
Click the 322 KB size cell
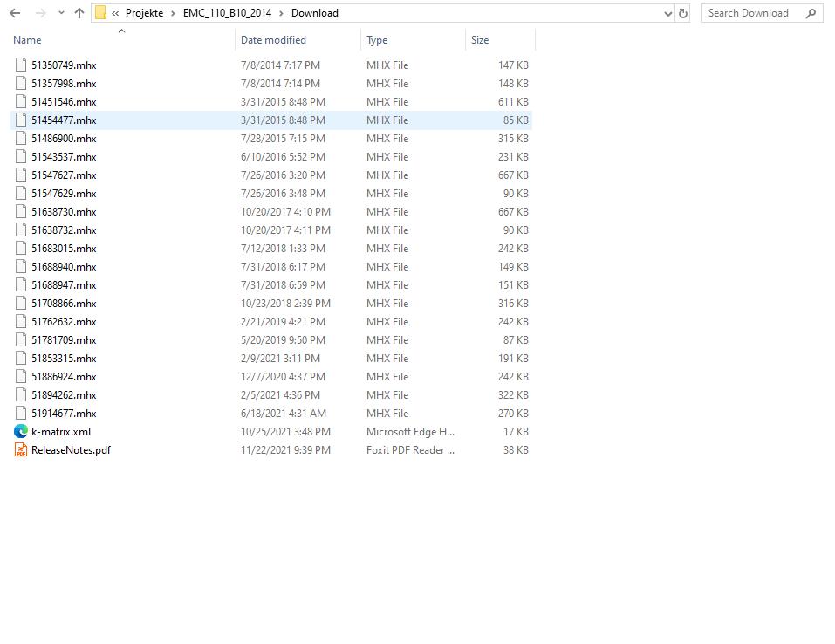[x=513, y=394]
